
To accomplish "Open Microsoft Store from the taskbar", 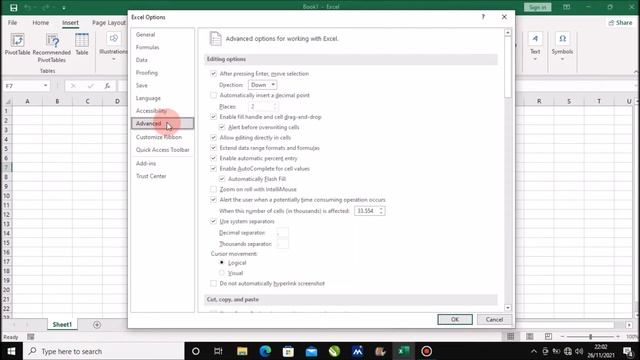I will pyautogui.click(x=288, y=351).
